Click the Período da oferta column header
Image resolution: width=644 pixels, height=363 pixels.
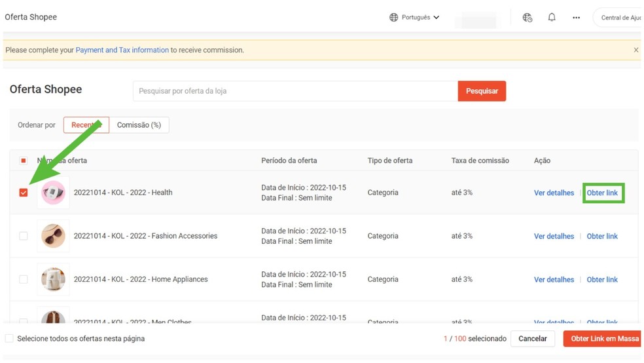tap(289, 161)
